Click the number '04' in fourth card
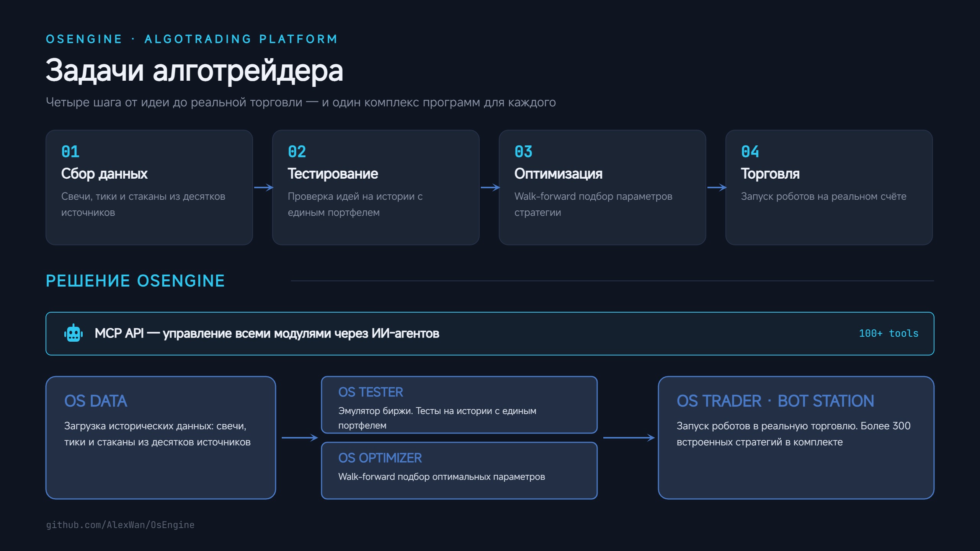The width and height of the screenshot is (980, 551). click(750, 152)
